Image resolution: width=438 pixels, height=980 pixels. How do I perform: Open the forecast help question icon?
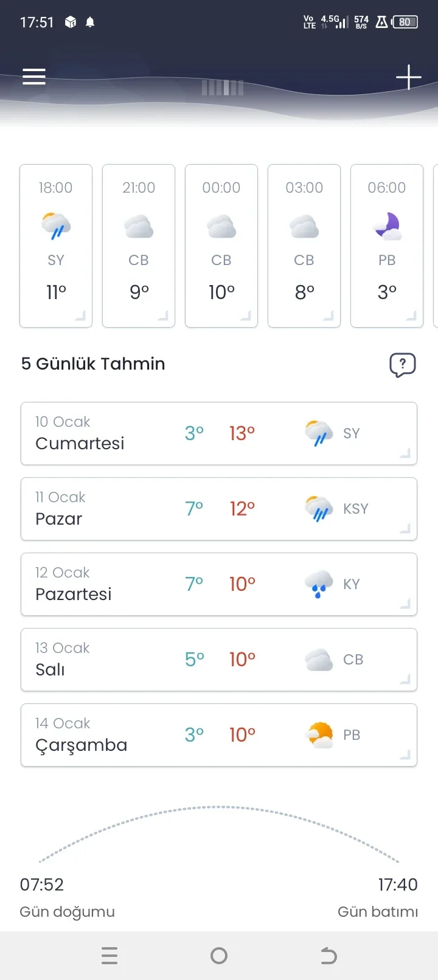[x=402, y=365]
